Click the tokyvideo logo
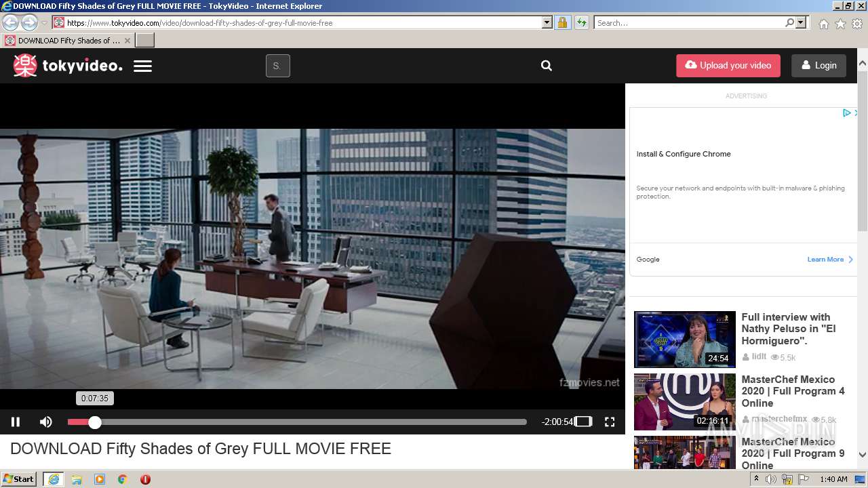 tap(68, 66)
